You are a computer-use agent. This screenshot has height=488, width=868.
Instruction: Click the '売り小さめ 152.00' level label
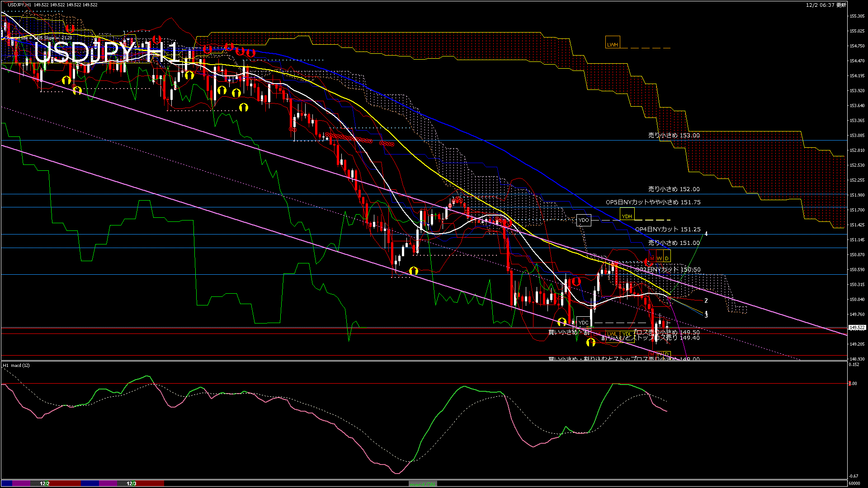click(674, 189)
